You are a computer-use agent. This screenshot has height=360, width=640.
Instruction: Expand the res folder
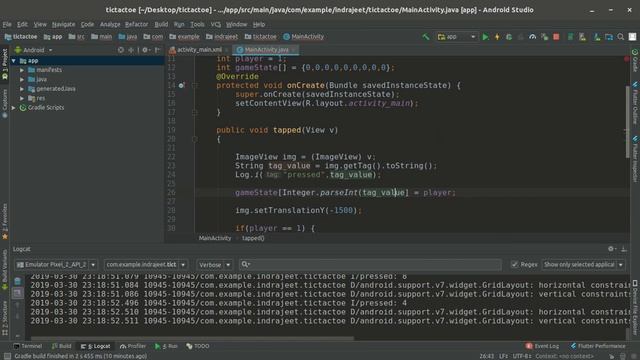tap(22, 98)
